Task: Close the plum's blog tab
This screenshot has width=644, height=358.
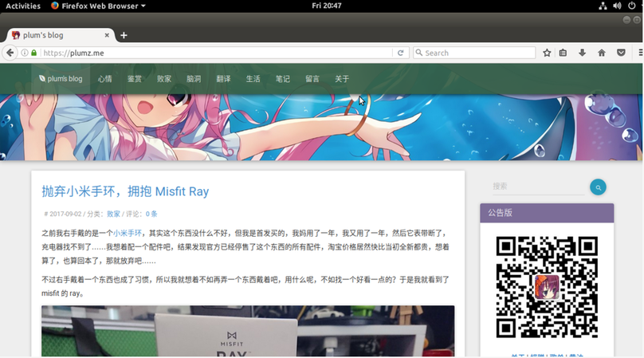Action: coord(107,35)
